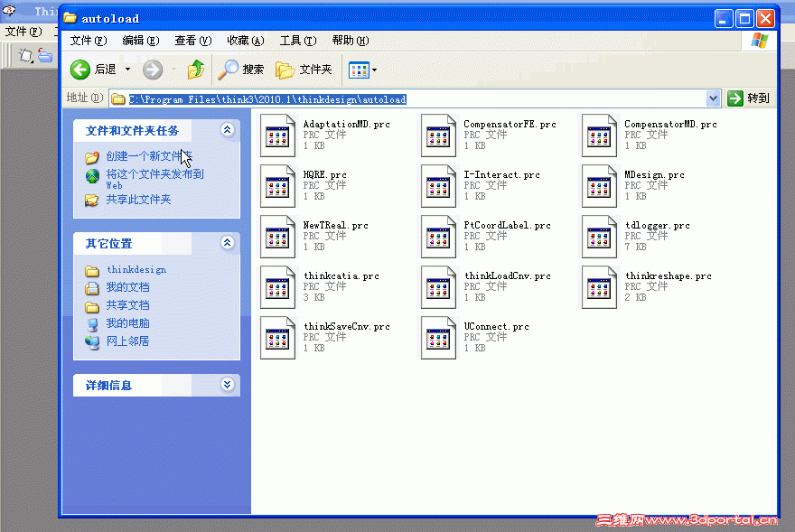Collapse the 其它位置 panel
Viewport: 795px width, 532px height.
click(x=226, y=242)
